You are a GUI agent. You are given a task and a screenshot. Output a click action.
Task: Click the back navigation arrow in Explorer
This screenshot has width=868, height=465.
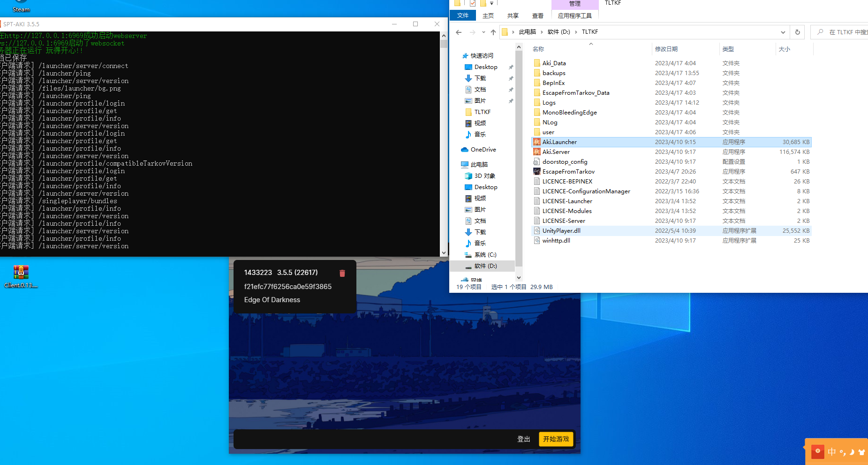(459, 32)
